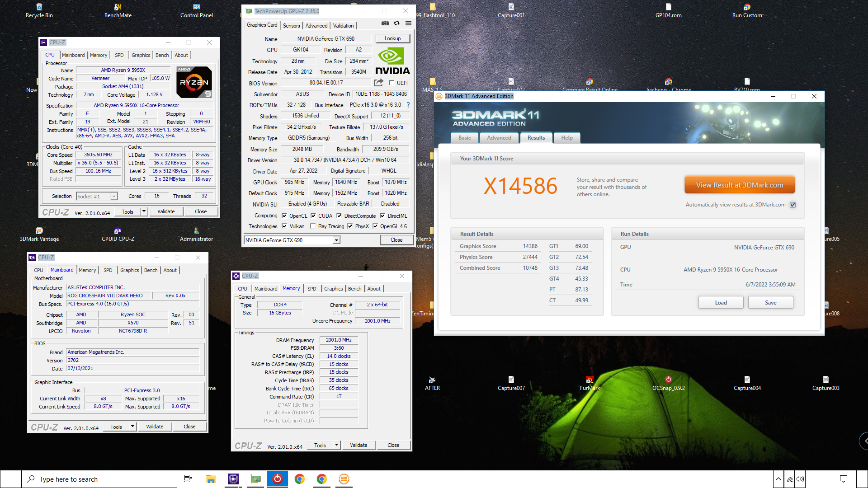Screen dimensions: 868x488
Task: Click Save button in 3DMark Run Details
Action: coord(771,303)
